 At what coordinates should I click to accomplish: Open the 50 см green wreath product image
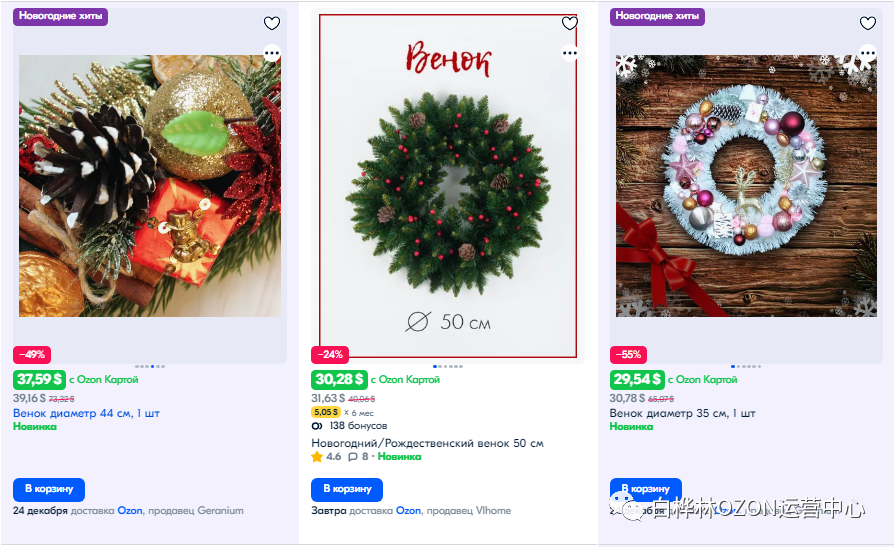[448, 186]
